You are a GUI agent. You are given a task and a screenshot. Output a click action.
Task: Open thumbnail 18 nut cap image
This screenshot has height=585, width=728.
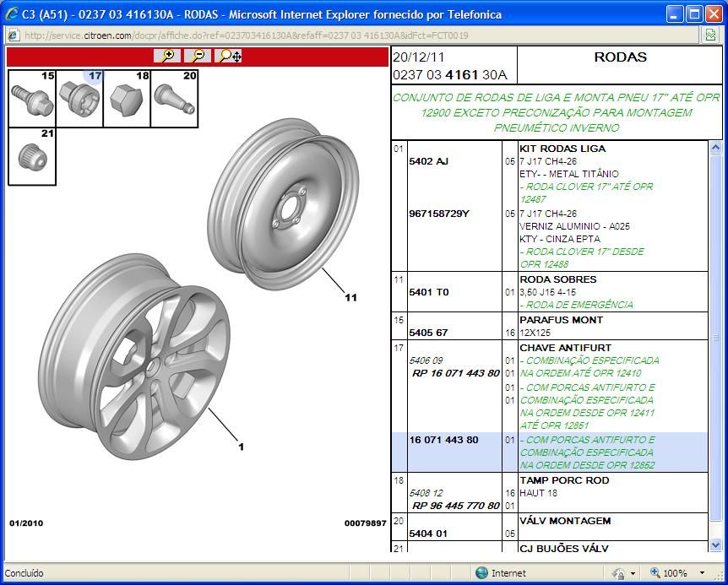[127, 99]
